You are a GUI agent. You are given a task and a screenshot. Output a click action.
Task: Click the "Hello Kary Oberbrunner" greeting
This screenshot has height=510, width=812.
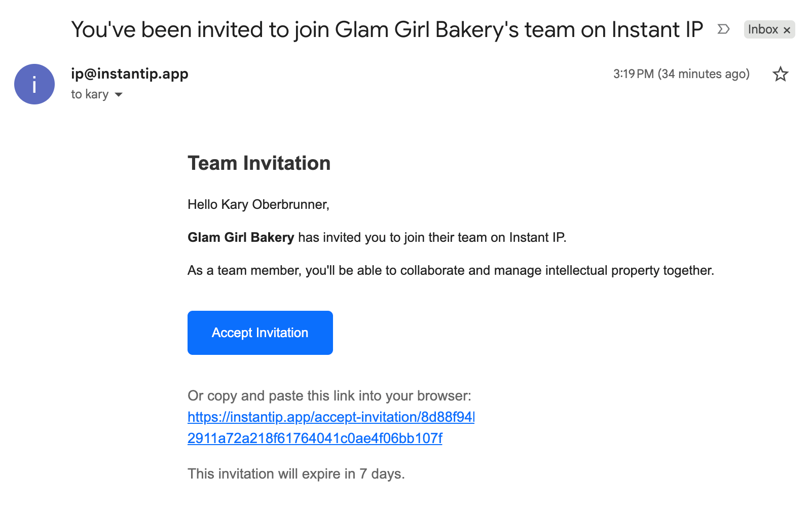click(x=258, y=204)
